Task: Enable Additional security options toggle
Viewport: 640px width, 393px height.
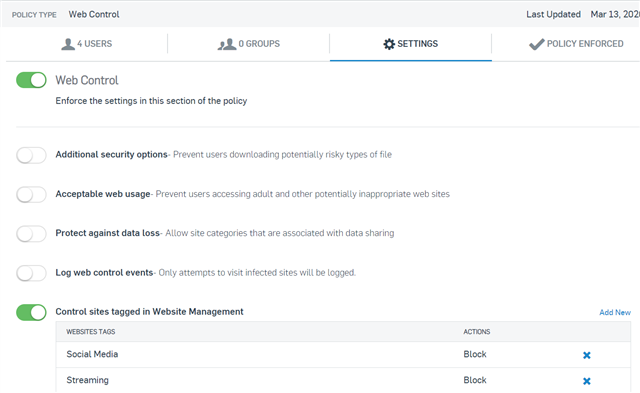Action: click(x=31, y=155)
